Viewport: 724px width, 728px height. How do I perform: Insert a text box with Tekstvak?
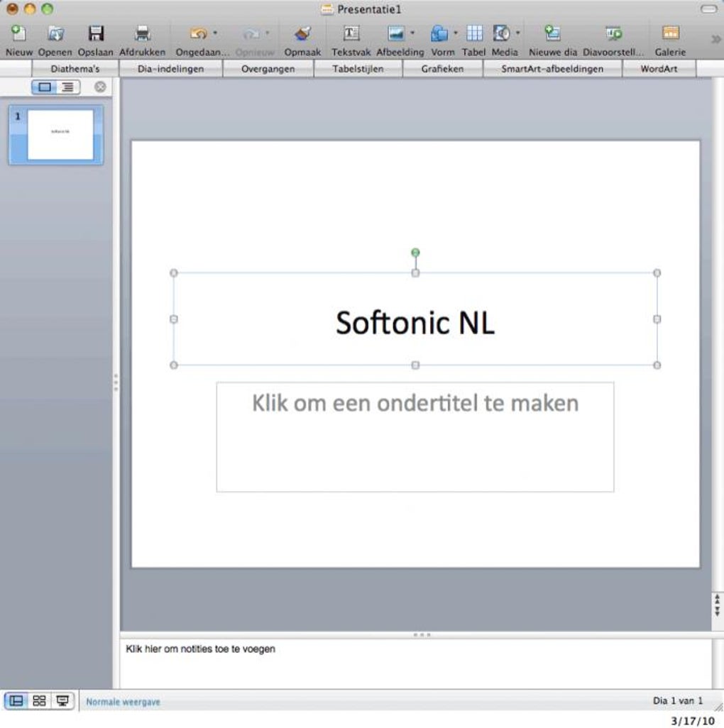pyautogui.click(x=351, y=33)
